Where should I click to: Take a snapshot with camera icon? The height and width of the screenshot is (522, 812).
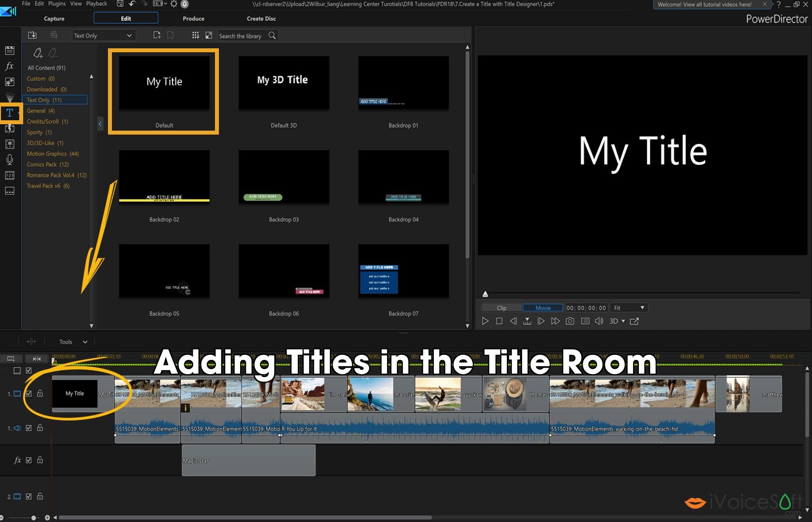(x=570, y=321)
